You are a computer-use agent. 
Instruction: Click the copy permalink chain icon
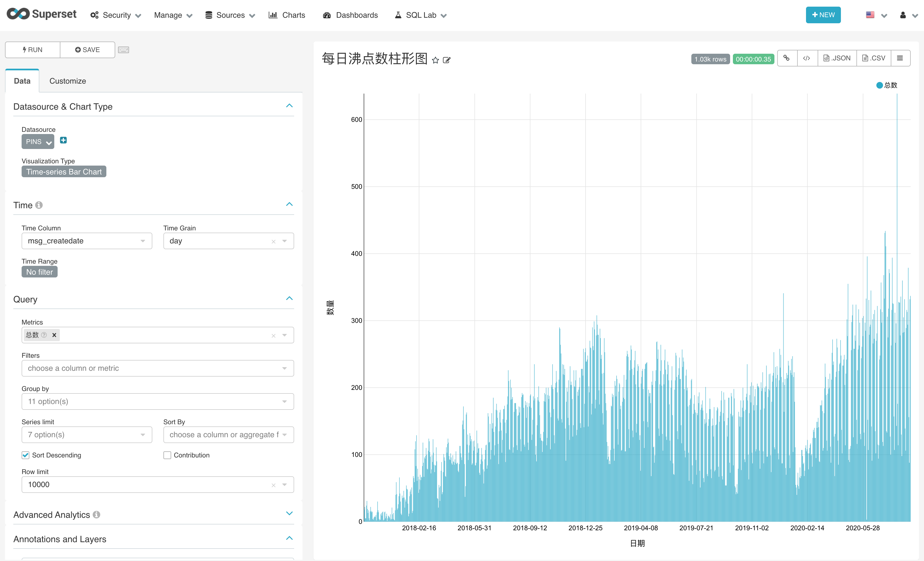click(x=787, y=58)
